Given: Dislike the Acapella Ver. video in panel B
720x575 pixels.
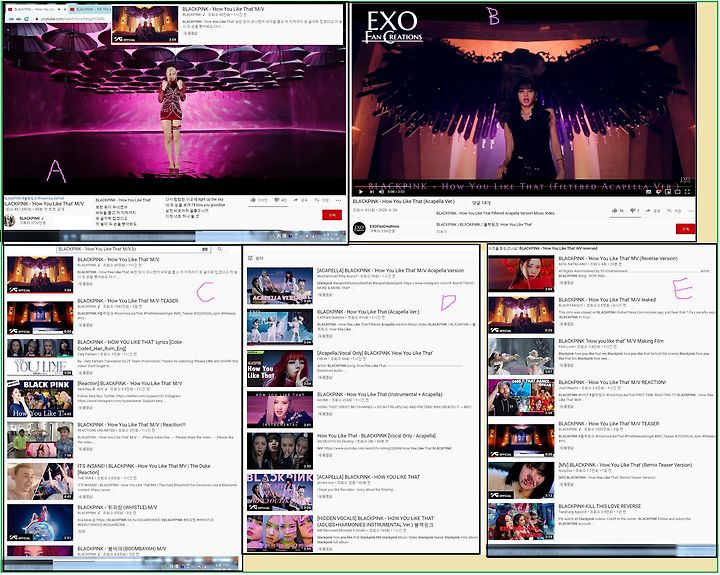Looking at the screenshot, I should click(634, 210).
